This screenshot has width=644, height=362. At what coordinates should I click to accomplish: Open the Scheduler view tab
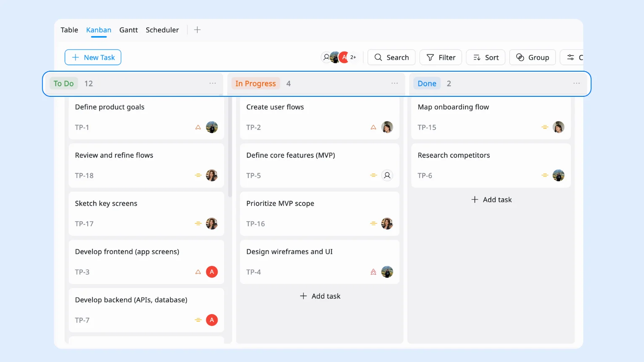tap(162, 30)
